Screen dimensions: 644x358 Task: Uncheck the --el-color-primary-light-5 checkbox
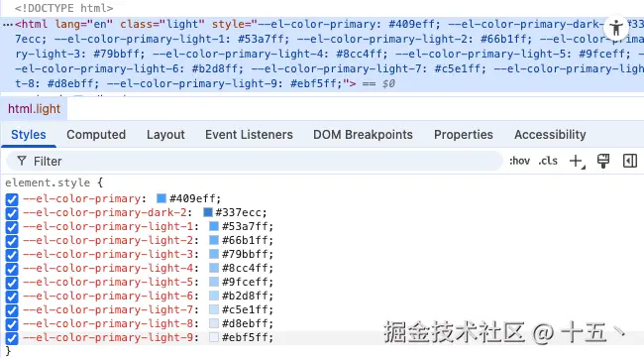coord(12,283)
